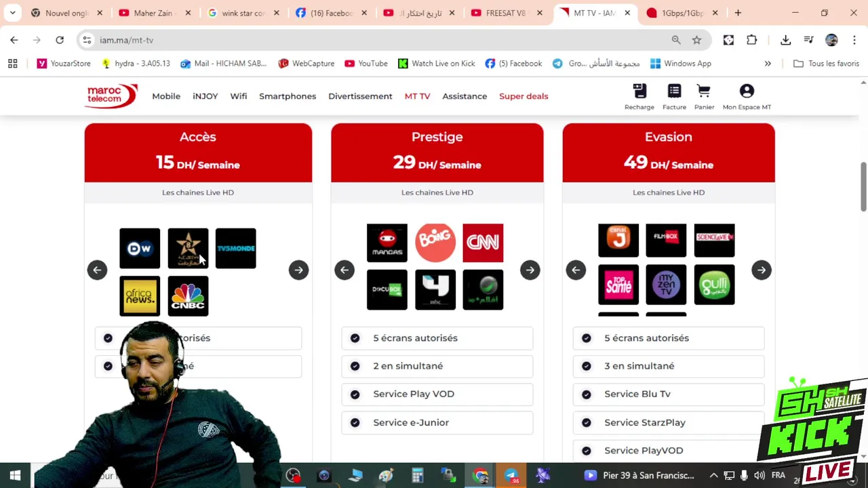Click the Service StarzPlay checkmark

click(587, 422)
